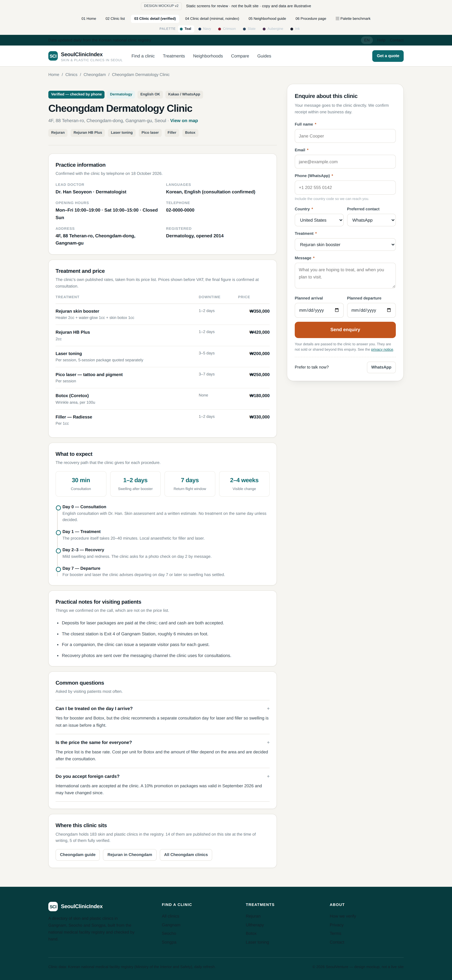Choose the Teal palette color swatch
Viewport: 452px width, 980px height.
point(181,29)
